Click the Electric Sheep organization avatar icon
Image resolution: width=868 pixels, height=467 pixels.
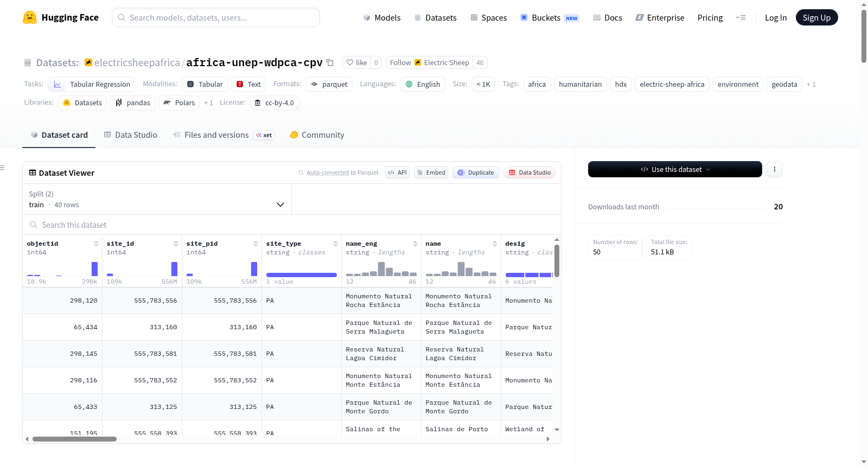click(x=88, y=62)
